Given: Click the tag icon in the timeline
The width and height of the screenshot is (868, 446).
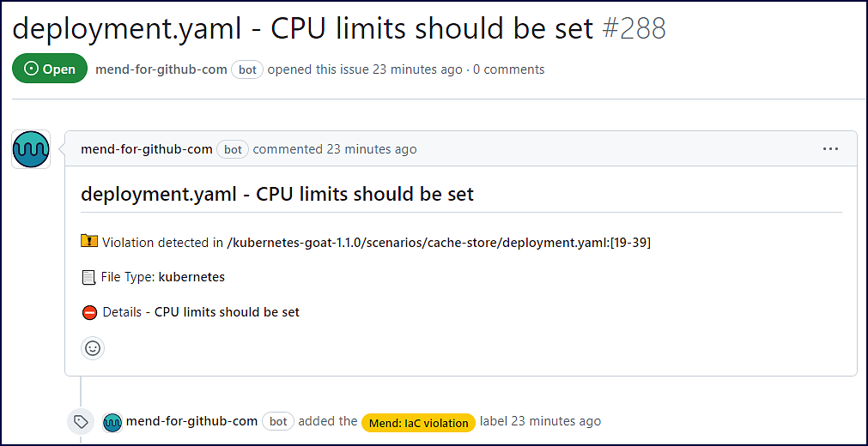Looking at the screenshot, I should point(81,422).
